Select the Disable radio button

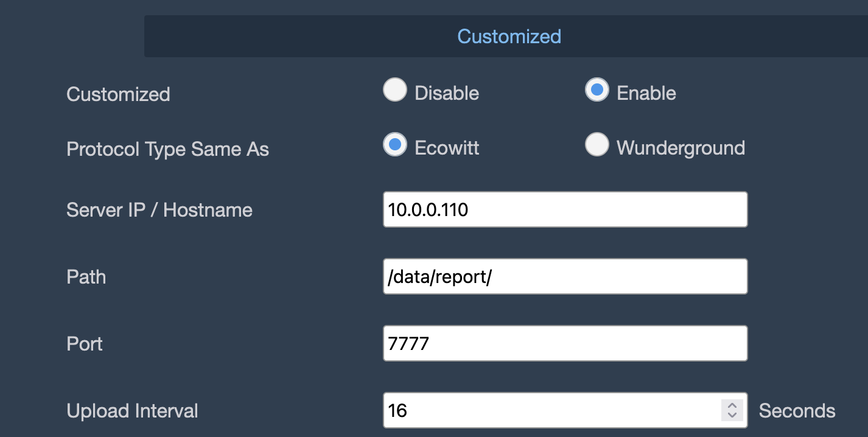point(395,90)
